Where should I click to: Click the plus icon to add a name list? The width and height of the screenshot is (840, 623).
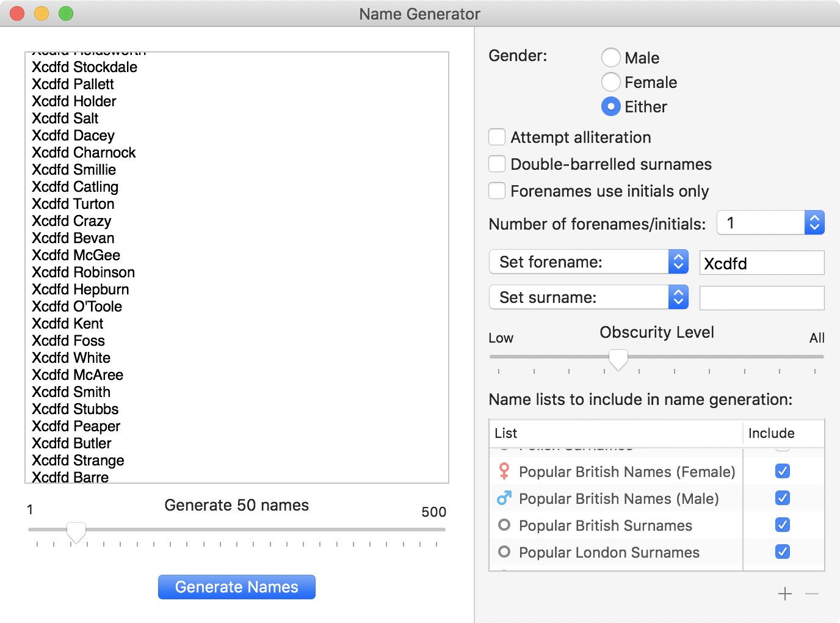[x=785, y=594]
